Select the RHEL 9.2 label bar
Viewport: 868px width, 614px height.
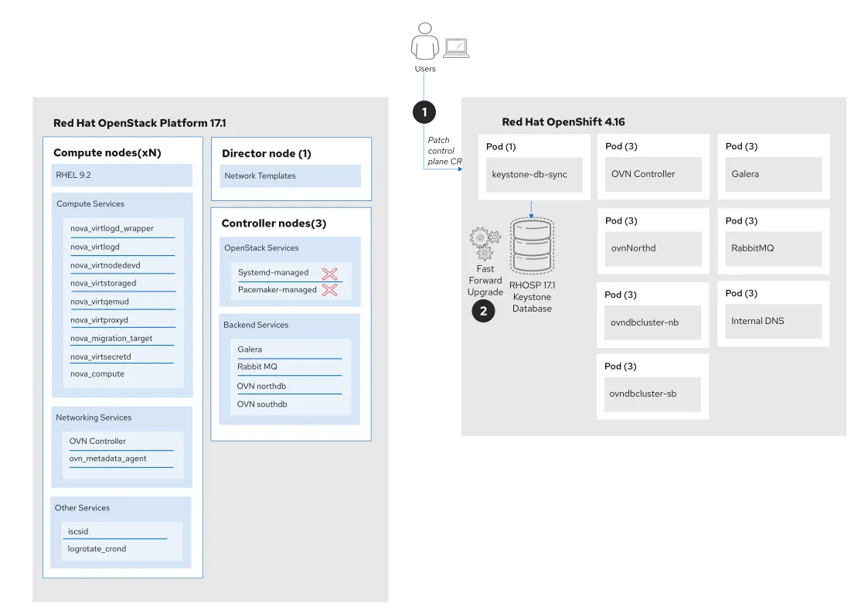pos(121,176)
